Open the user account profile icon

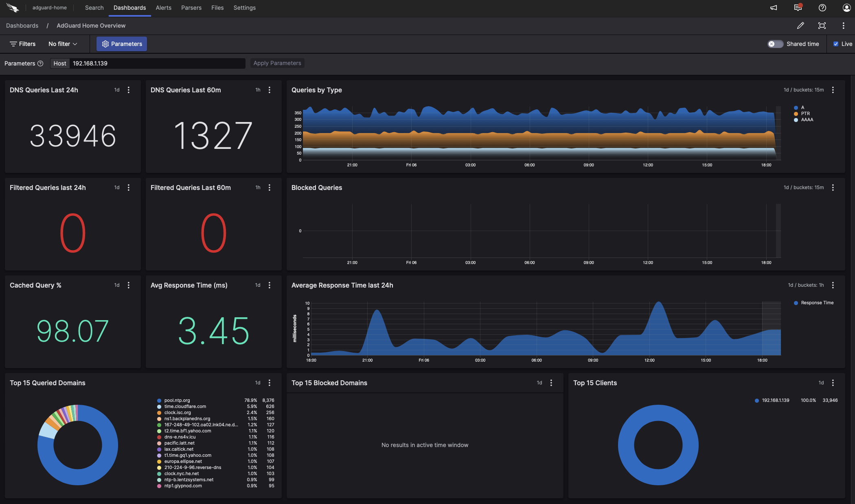tap(846, 8)
